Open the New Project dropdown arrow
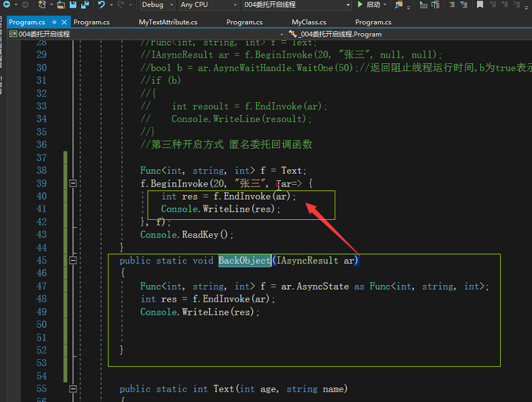Image resolution: width=532 pixels, height=402 pixels. (x=51, y=4)
